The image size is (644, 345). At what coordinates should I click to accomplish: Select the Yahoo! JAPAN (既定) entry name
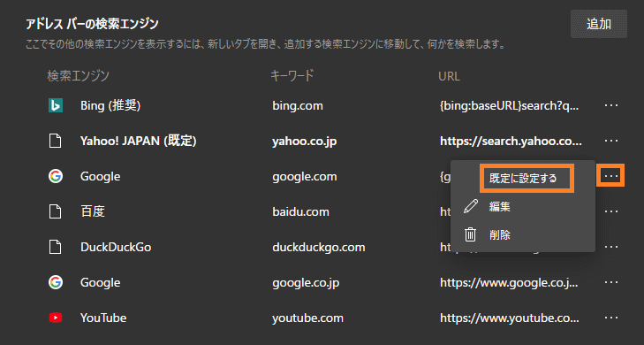click(x=139, y=141)
